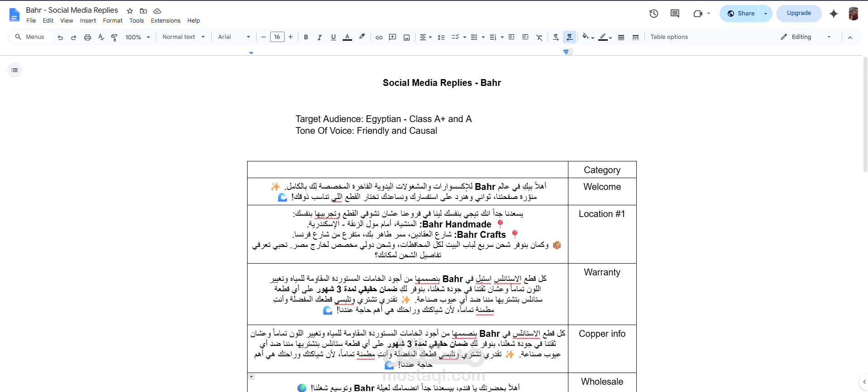Insert an image
868x392 pixels.
click(x=406, y=37)
